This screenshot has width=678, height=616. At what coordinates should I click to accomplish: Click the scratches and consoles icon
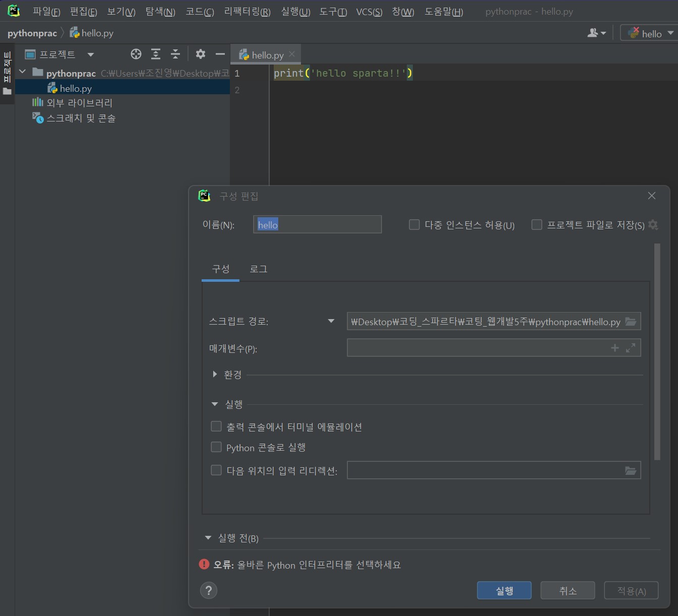pos(38,118)
